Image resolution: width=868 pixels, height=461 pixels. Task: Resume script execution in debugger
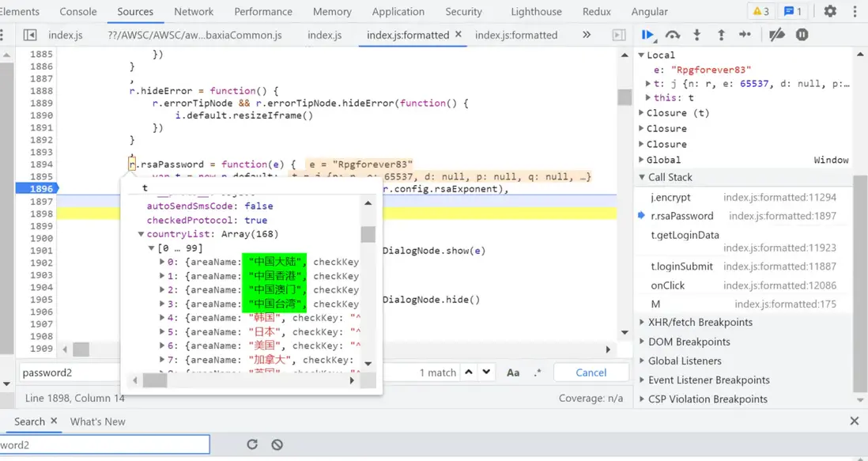(647, 35)
